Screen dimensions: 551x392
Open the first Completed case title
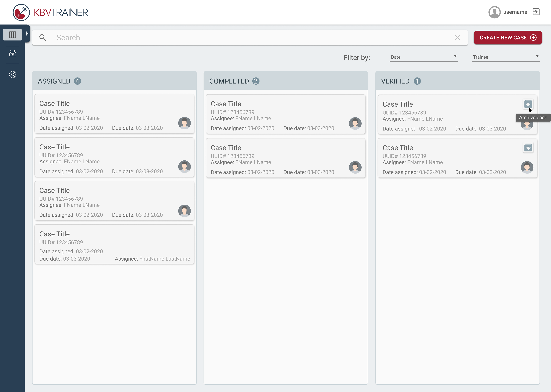coord(226,104)
